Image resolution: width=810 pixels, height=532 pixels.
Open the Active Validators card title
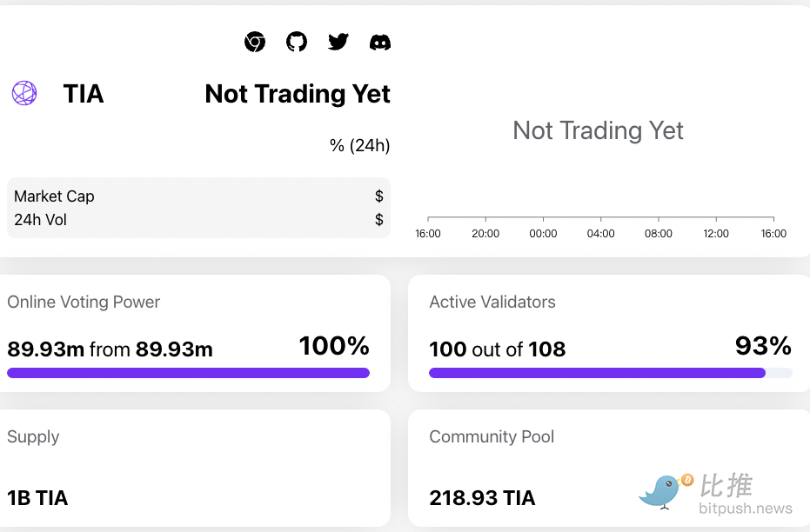click(x=492, y=303)
